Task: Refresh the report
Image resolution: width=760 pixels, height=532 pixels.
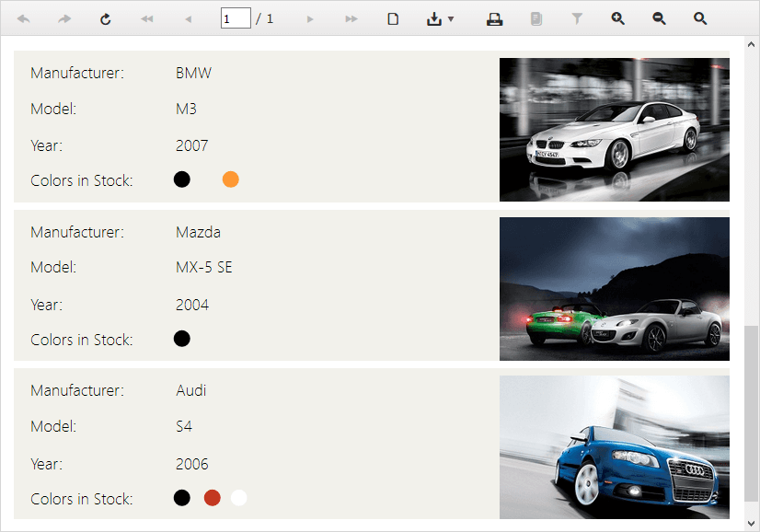Action: (105, 19)
